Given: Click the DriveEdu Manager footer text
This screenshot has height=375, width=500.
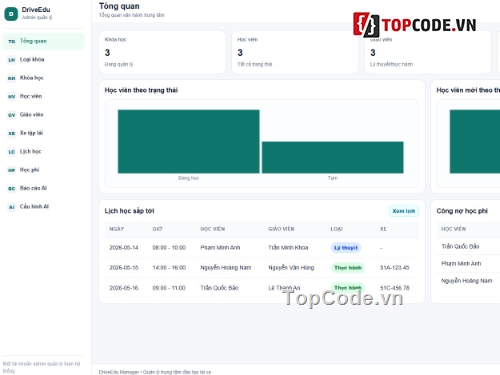Looking at the screenshot, I should (155, 372).
